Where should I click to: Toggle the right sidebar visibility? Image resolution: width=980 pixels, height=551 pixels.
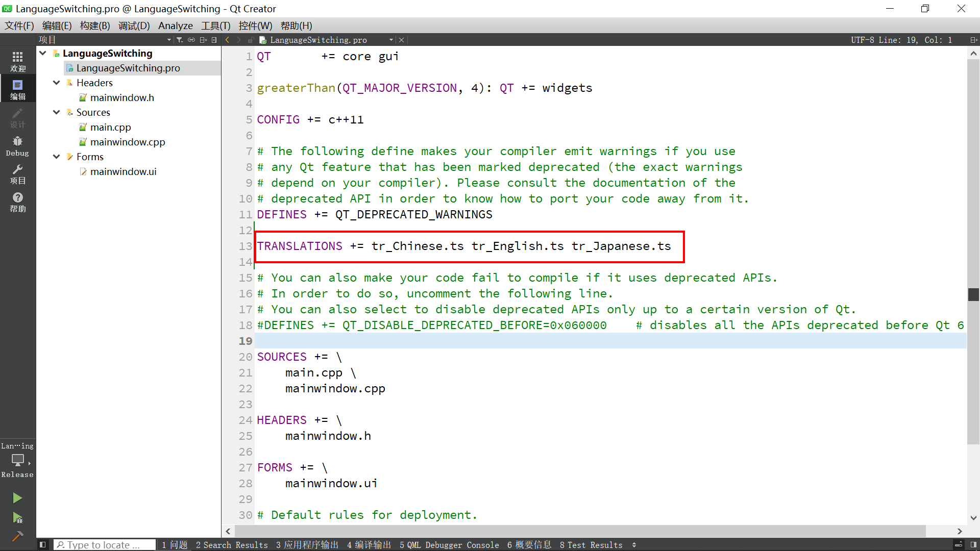tap(973, 545)
